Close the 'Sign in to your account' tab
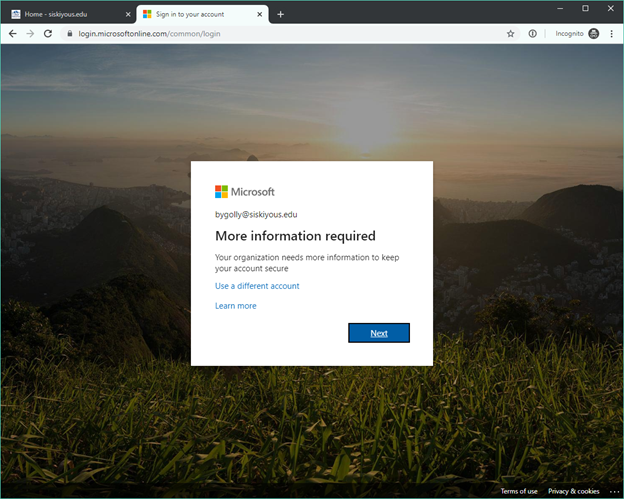 pyautogui.click(x=259, y=14)
